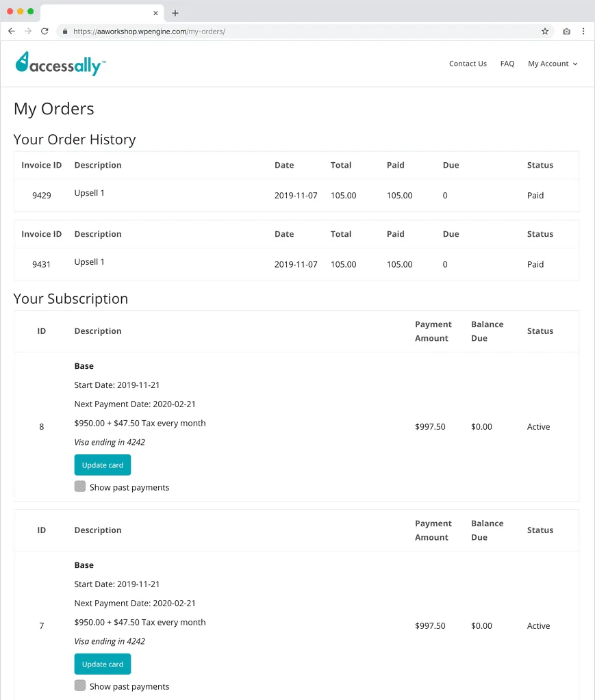Click the AccessAlly logo
595x700 pixels.
coord(60,64)
